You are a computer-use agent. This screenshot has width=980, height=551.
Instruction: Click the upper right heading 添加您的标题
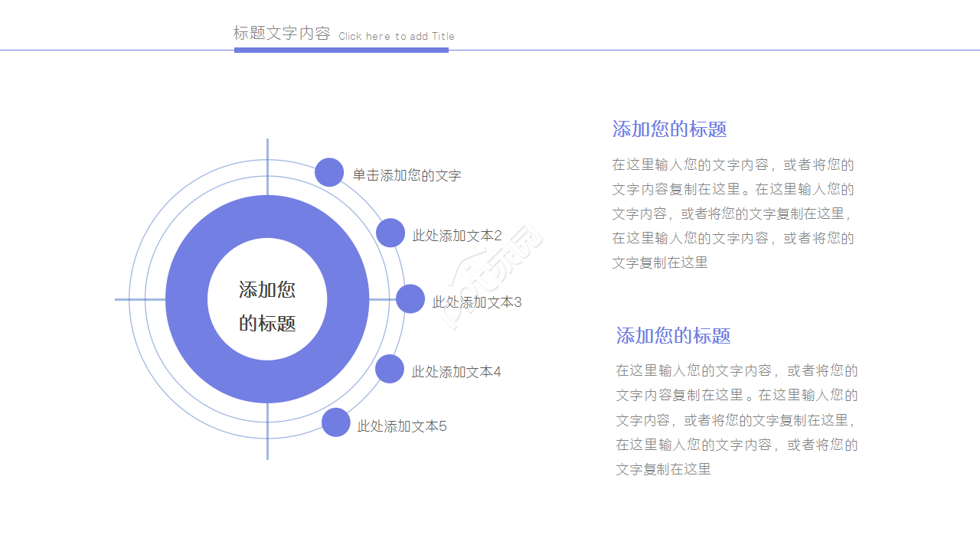point(669,129)
